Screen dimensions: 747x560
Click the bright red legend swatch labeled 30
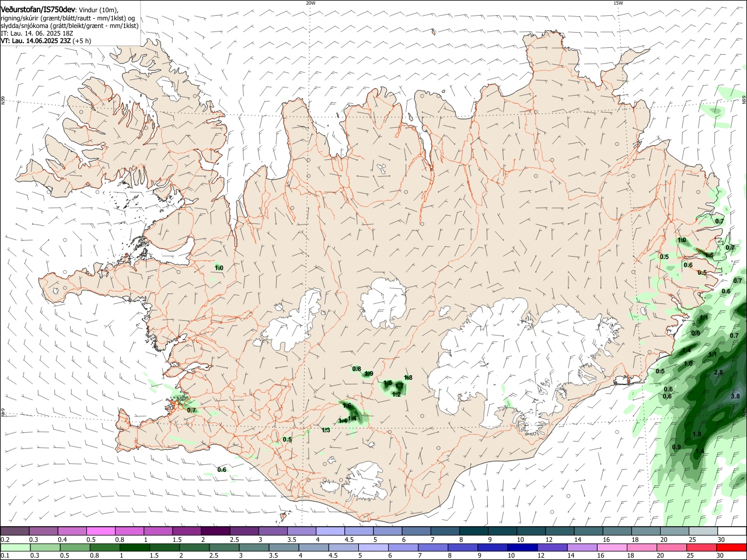(731, 547)
